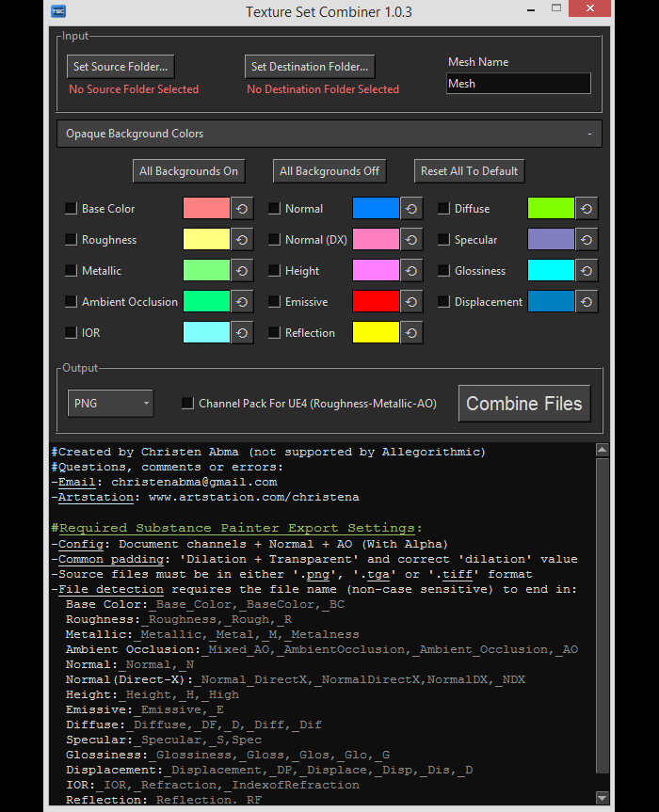Pick the Displacement blue swatch
Viewport: 659px width, 812px height.
click(x=551, y=301)
